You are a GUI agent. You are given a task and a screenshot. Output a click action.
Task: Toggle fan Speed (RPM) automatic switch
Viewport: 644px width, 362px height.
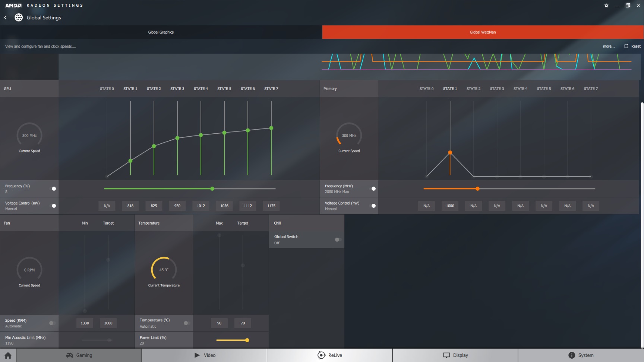click(52, 323)
